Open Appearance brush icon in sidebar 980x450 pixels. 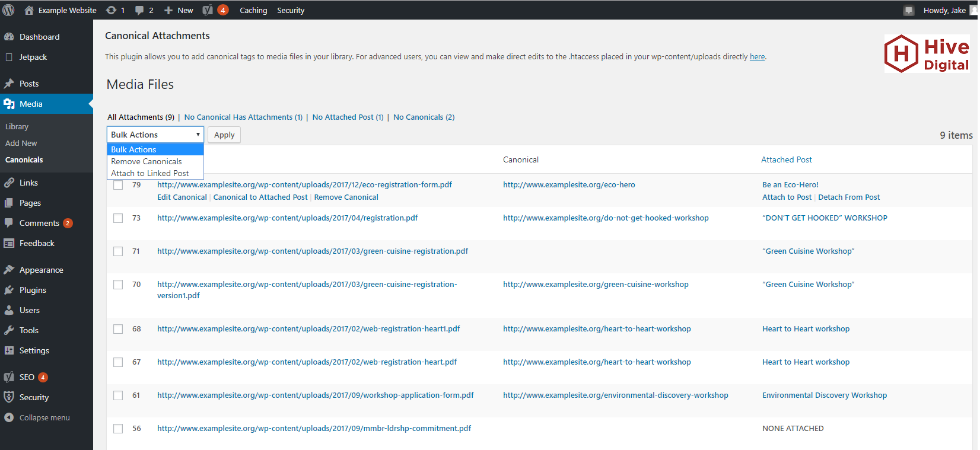point(9,270)
